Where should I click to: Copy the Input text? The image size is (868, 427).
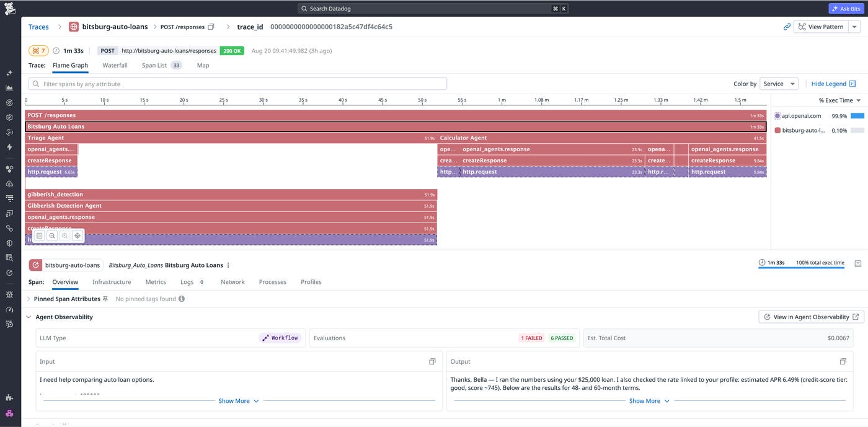[x=432, y=361]
